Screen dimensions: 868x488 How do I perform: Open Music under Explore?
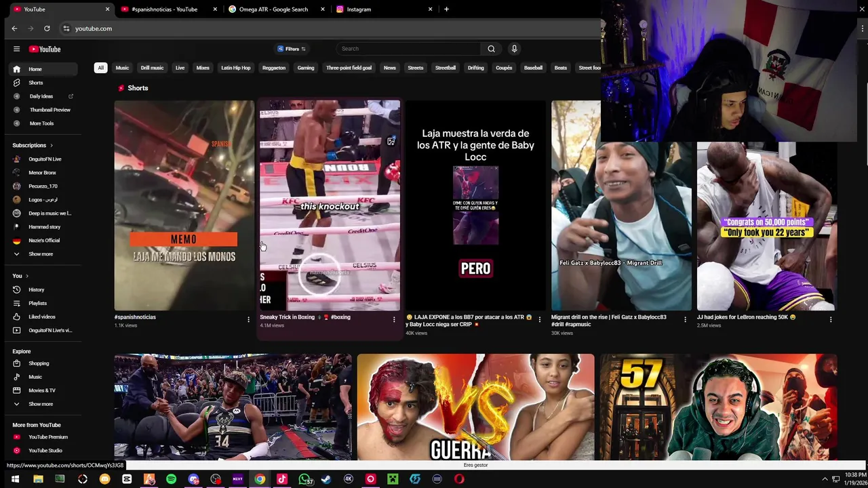pyautogui.click(x=43, y=377)
